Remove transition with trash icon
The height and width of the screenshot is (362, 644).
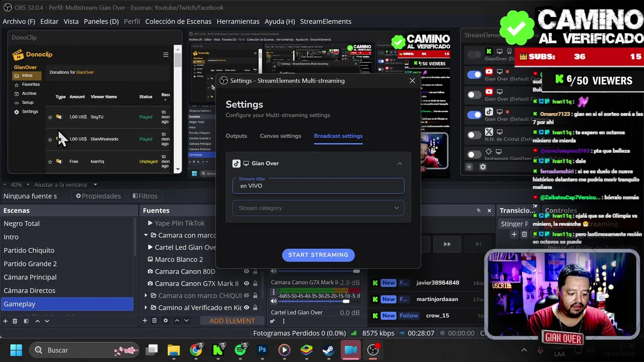(524, 234)
